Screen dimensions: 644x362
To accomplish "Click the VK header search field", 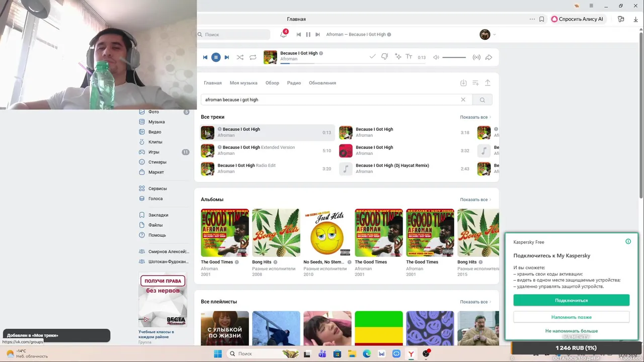I will click(x=233, y=35).
